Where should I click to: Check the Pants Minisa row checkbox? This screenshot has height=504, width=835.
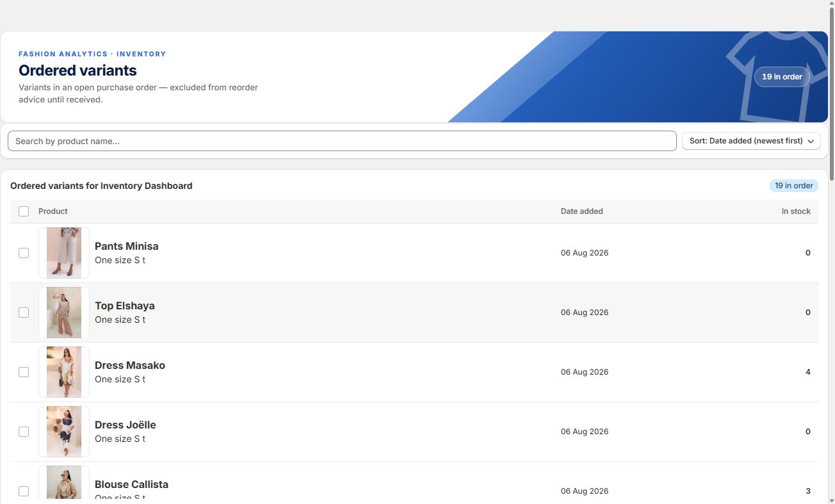(x=24, y=253)
